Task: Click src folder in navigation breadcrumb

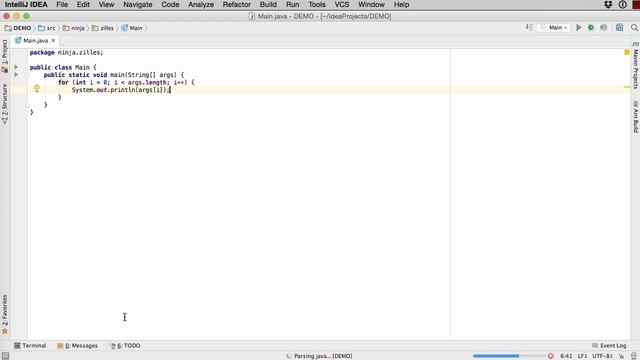Action: 47,28
